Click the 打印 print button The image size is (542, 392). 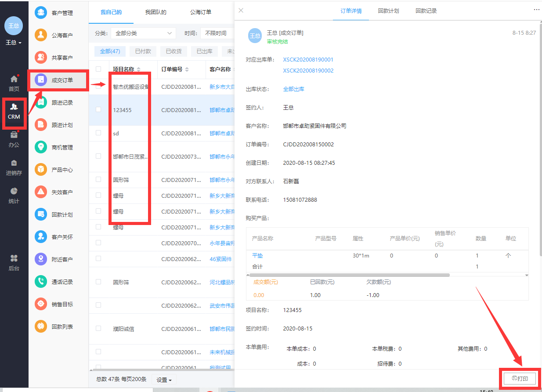point(520,378)
